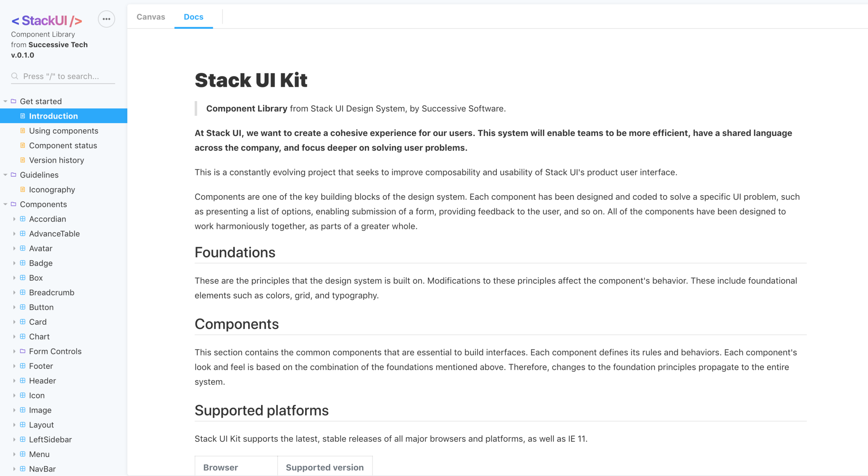Open the ellipsis menu next to the logo
The height and width of the screenshot is (476, 868).
pos(106,19)
